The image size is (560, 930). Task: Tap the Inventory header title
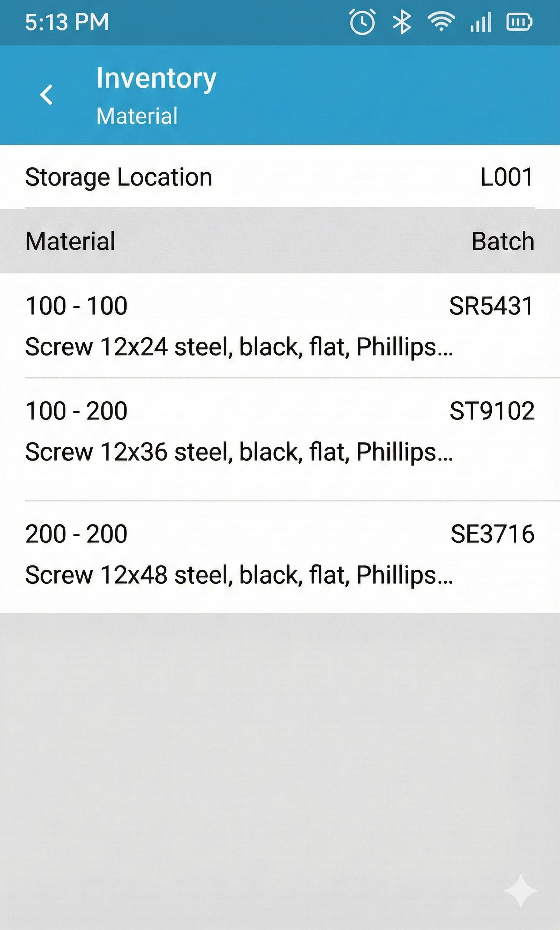pos(156,78)
